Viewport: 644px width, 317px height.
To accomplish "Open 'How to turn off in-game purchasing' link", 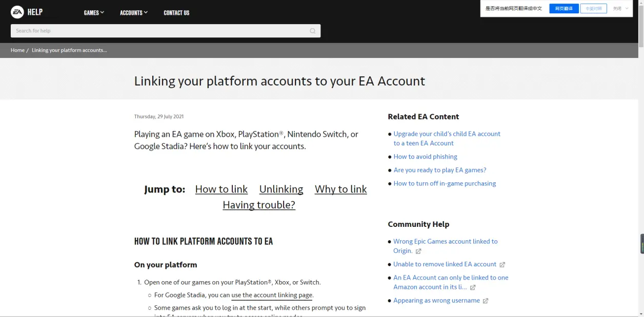I will click(x=445, y=183).
